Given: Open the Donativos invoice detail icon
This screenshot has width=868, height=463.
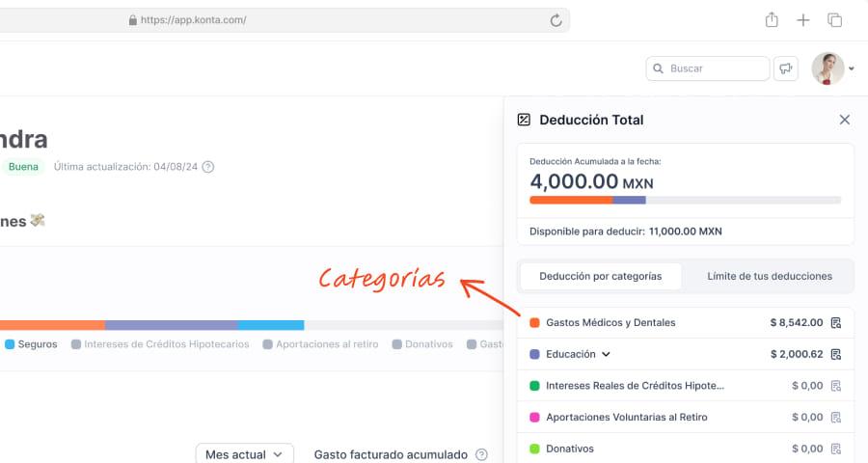Looking at the screenshot, I should [836, 449].
